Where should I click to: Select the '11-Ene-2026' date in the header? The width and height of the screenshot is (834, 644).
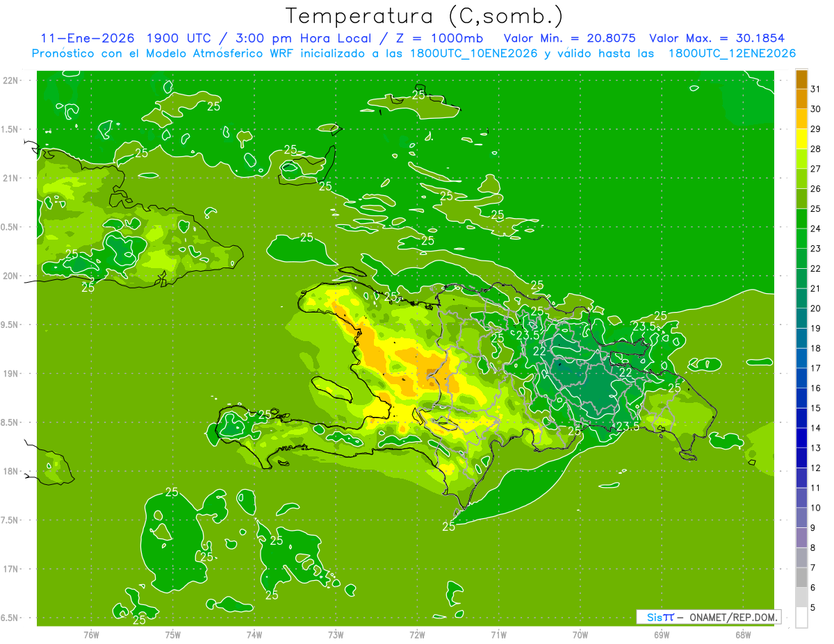[87, 38]
